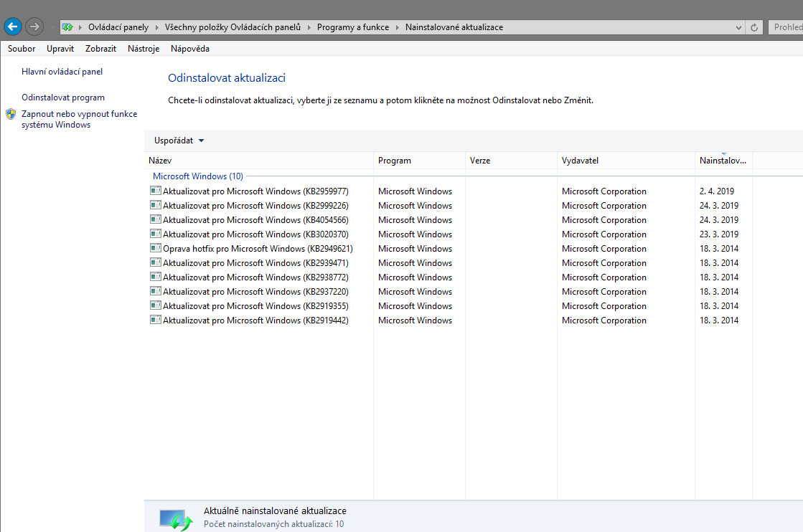Click the search box in the window

tap(786, 27)
